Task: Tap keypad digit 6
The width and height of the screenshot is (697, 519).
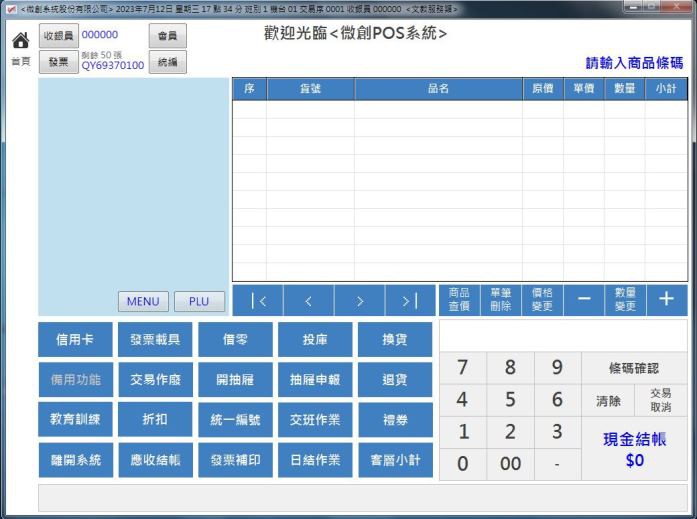Action: tap(557, 400)
